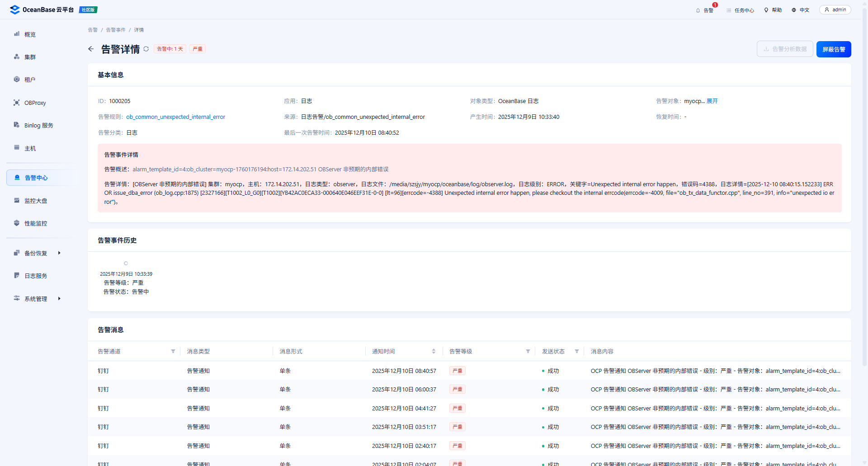Filter the 告警等级 column

click(x=528, y=351)
